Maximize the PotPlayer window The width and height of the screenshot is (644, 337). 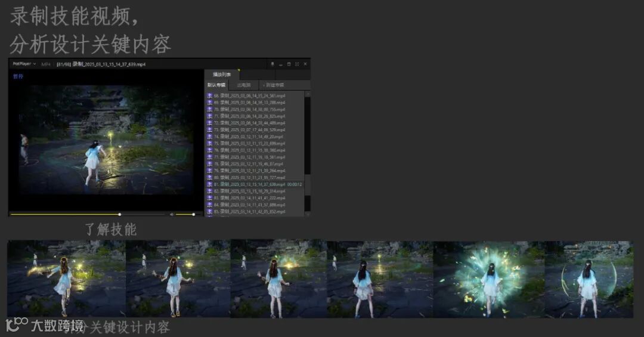point(289,64)
